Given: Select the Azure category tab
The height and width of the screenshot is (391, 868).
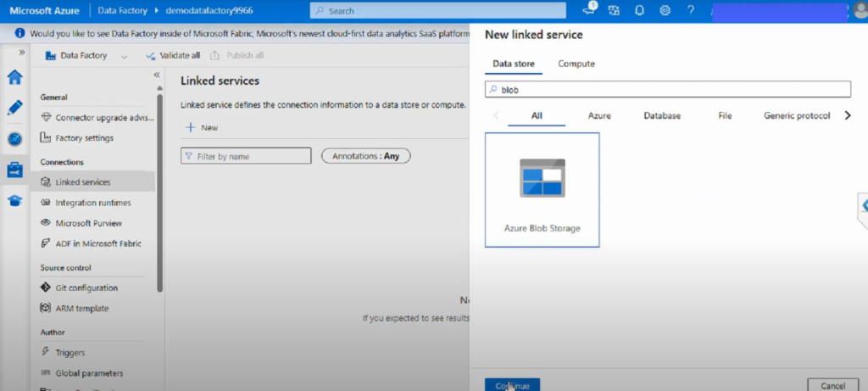Looking at the screenshot, I should click(x=599, y=115).
